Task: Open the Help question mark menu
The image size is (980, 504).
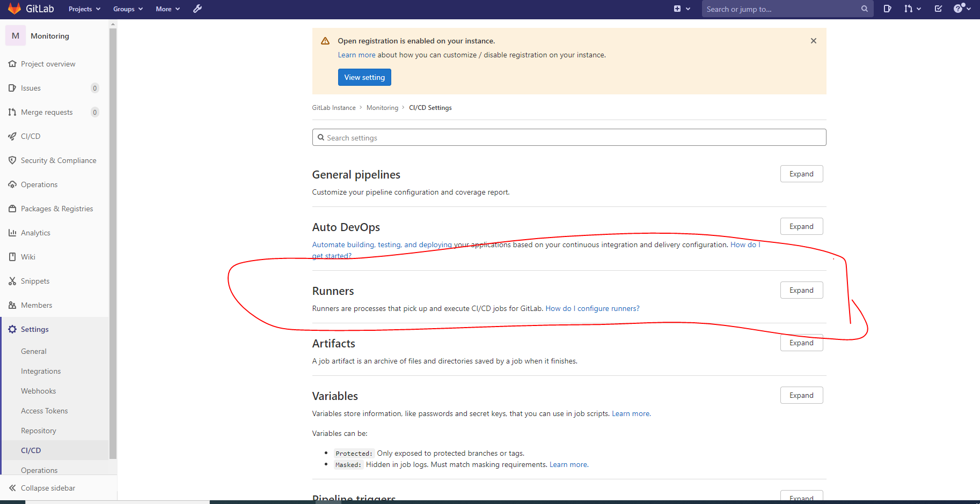Action: coord(962,9)
